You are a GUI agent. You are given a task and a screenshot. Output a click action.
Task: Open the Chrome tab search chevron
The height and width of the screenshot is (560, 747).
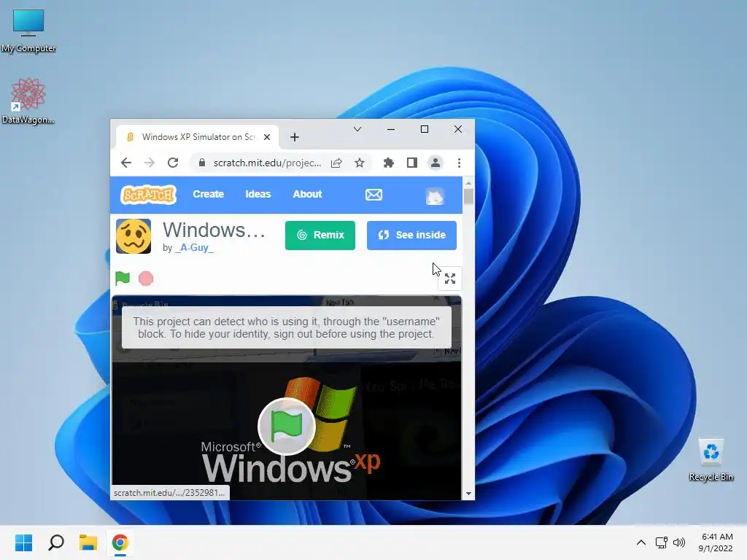(x=357, y=129)
